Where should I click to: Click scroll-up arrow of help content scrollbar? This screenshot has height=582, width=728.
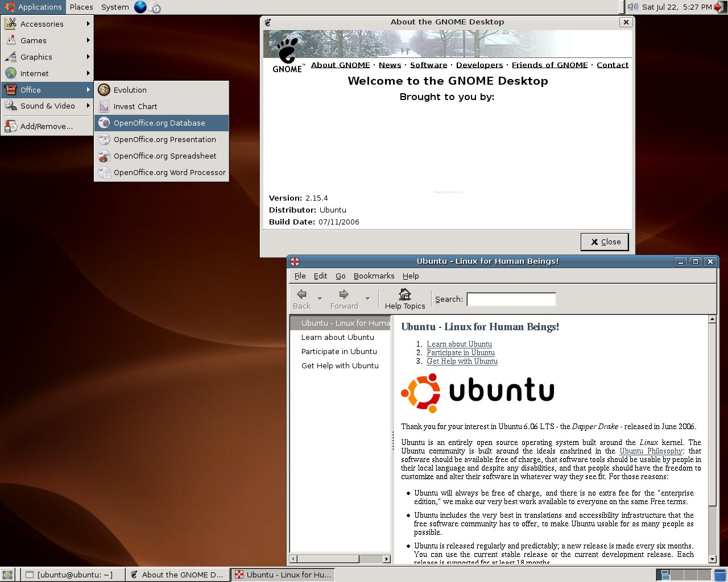coord(712,319)
